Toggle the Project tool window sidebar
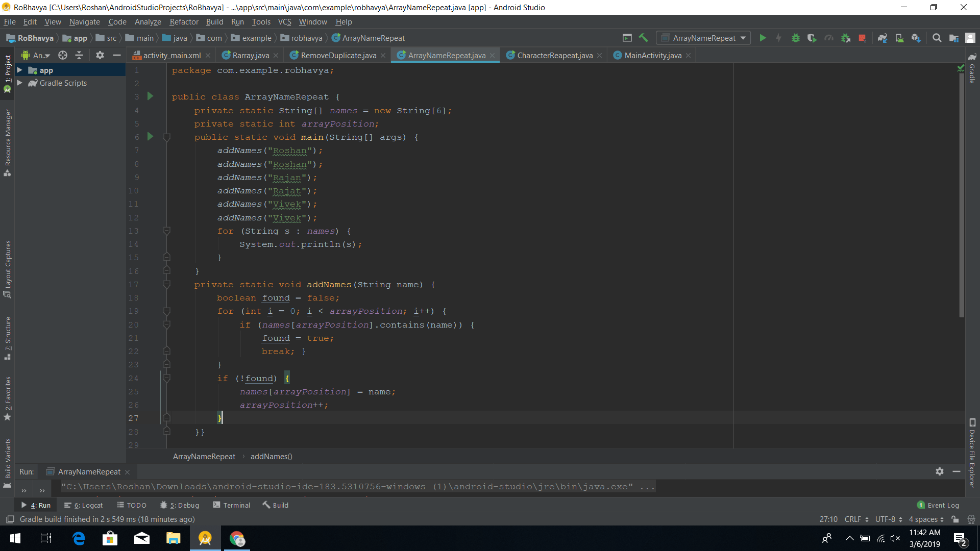 coord(7,74)
